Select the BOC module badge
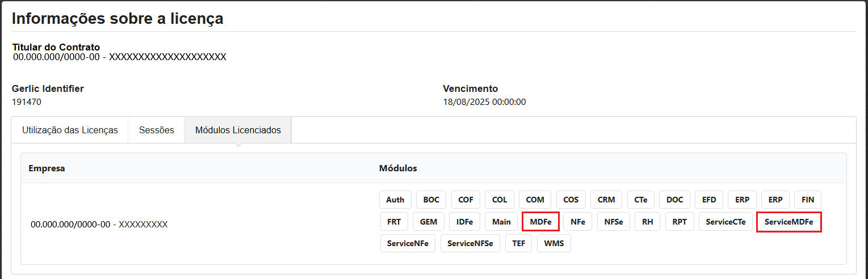This screenshot has width=868, height=279. 431,200
